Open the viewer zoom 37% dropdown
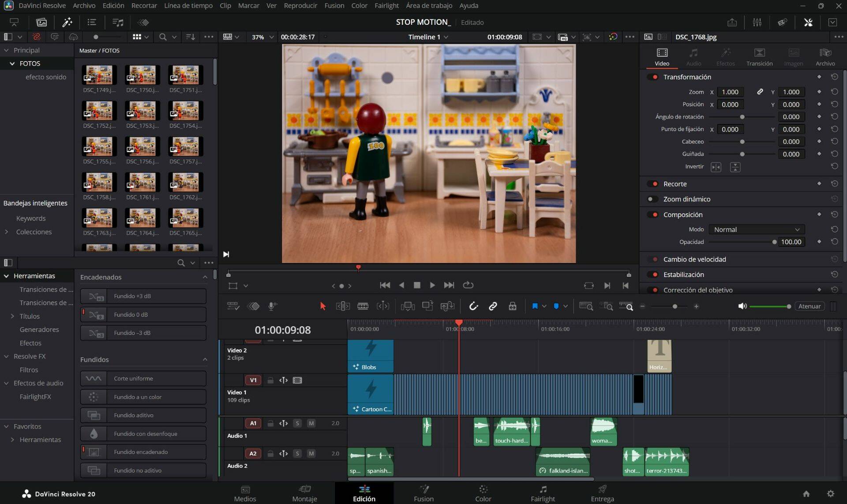The image size is (847, 504). pyautogui.click(x=262, y=37)
